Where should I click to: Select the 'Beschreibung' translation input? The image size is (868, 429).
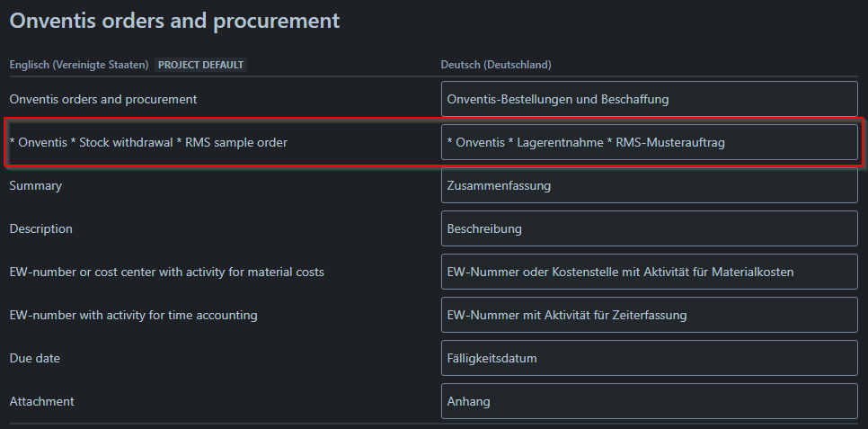(x=649, y=228)
